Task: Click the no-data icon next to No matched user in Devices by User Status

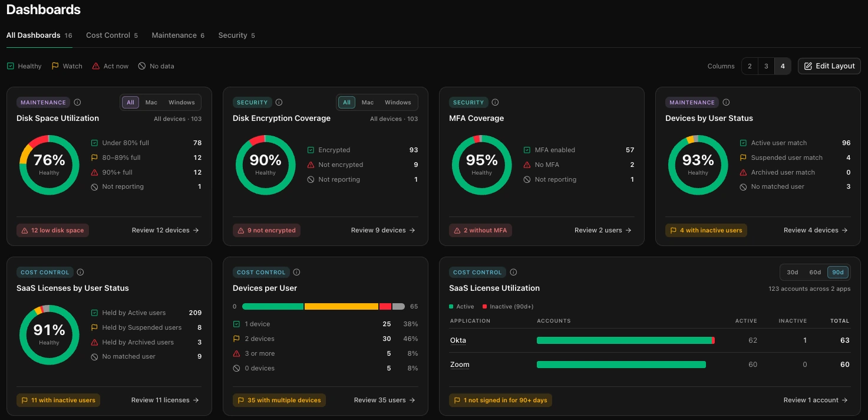Action: [743, 186]
